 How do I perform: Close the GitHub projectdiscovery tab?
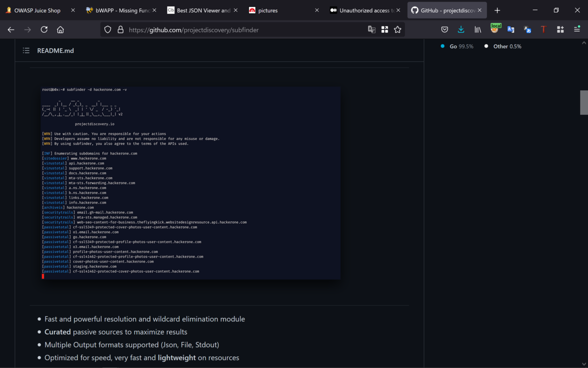pos(480,10)
